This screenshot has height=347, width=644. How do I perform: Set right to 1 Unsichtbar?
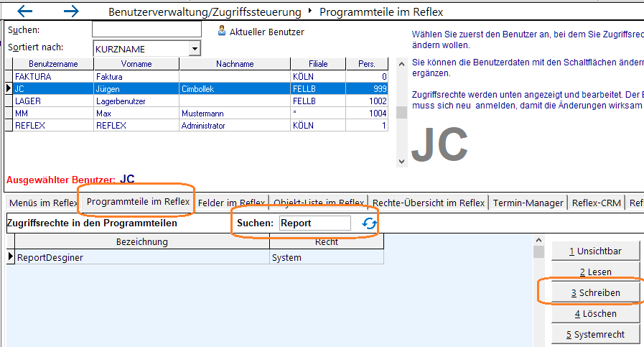(x=595, y=251)
